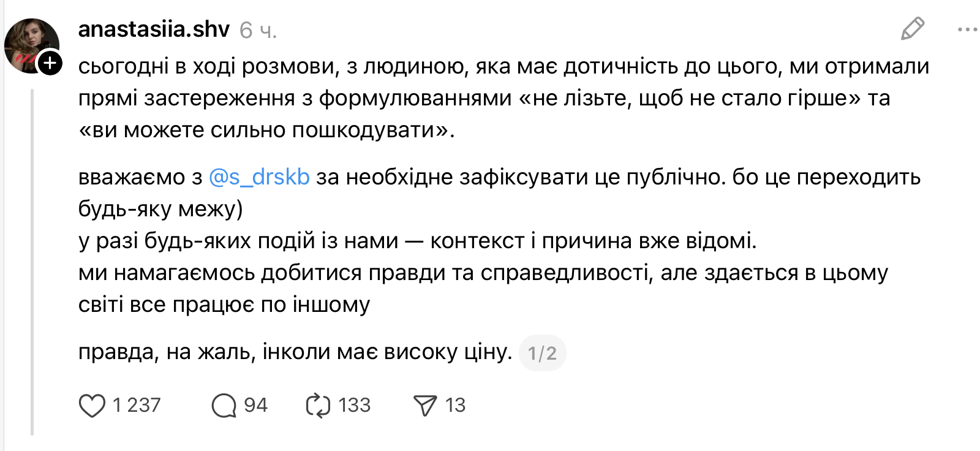Like the post with the heart icon
Viewport: 980px width, 451px height.
[92, 406]
